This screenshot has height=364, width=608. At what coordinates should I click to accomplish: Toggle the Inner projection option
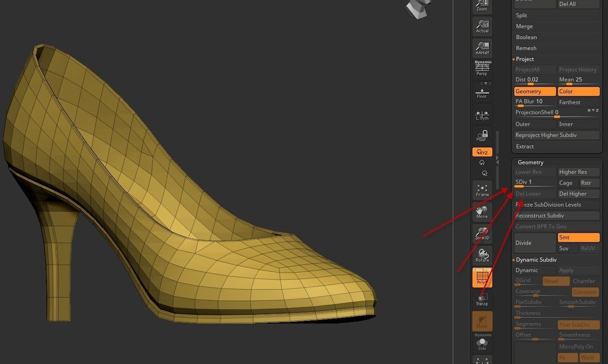(x=579, y=124)
